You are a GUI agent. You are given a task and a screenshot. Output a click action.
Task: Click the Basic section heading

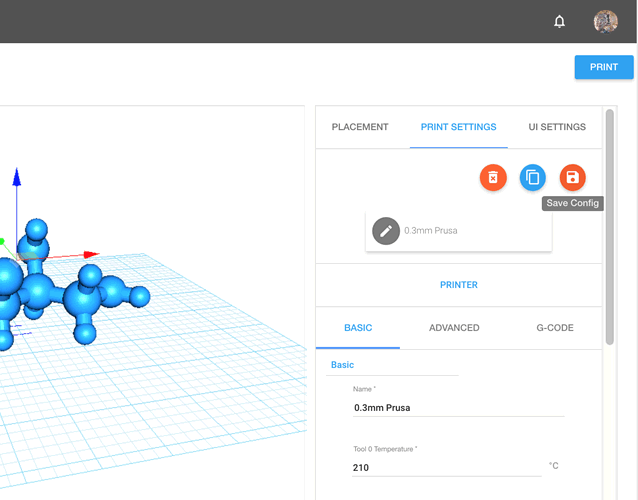pyautogui.click(x=342, y=365)
